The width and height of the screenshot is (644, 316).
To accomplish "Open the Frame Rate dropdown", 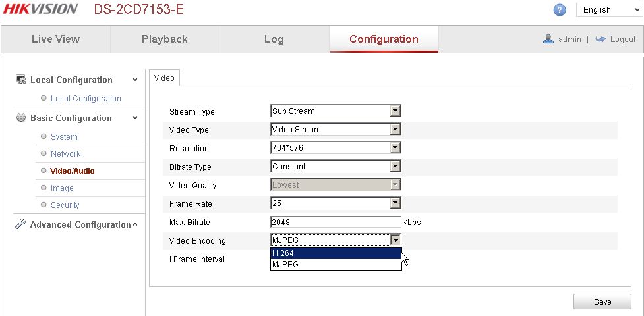I will coord(336,203).
